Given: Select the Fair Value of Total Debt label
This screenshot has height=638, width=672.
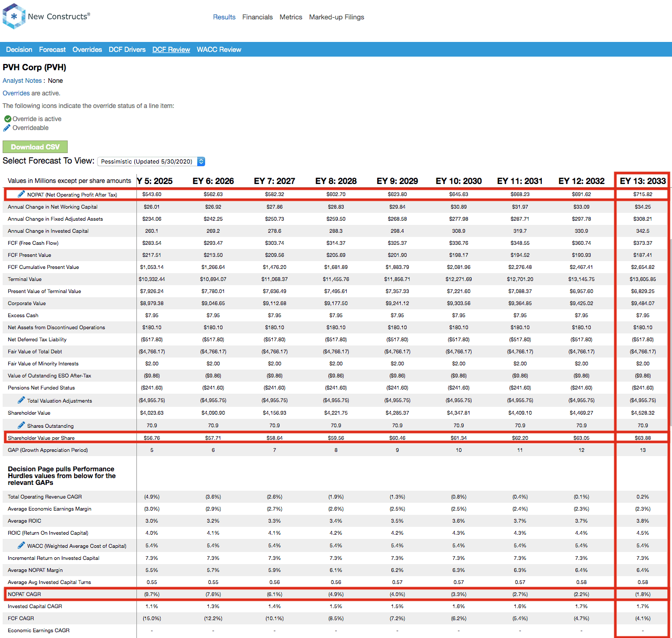Looking at the screenshot, I should click(35, 351).
